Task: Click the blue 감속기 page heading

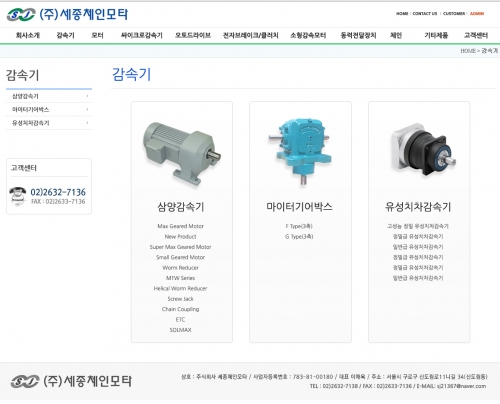Action: coord(131,74)
